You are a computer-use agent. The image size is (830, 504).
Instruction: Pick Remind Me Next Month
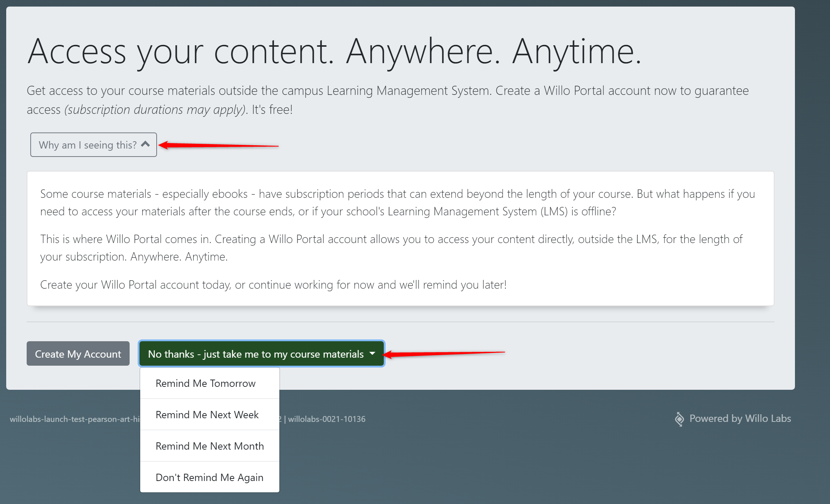click(x=210, y=446)
